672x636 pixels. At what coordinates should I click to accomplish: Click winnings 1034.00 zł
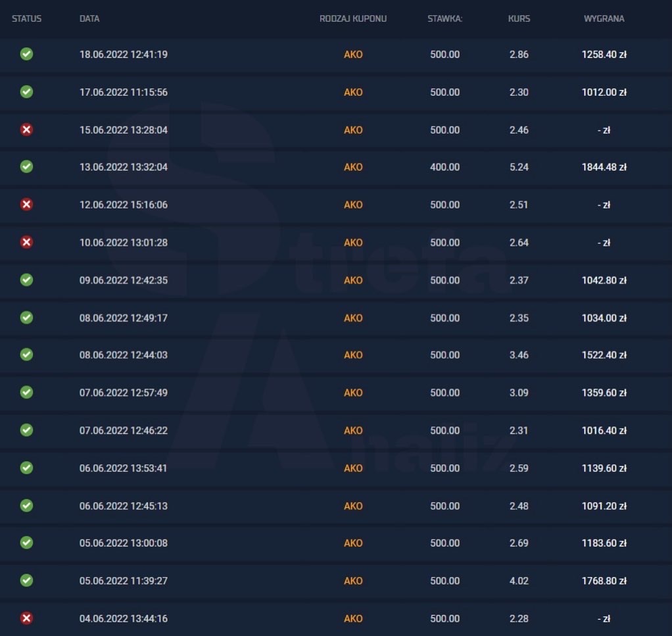(x=604, y=318)
